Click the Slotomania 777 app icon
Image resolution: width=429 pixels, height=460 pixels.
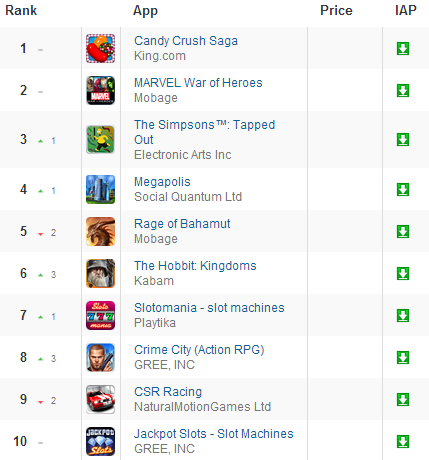[100, 315]
